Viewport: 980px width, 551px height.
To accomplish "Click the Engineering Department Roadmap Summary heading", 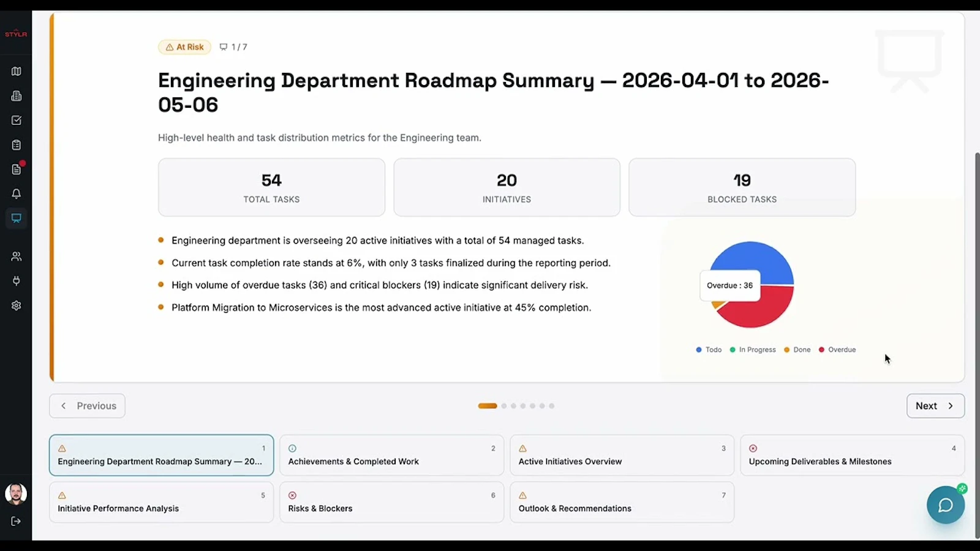I will pos(494,92).
